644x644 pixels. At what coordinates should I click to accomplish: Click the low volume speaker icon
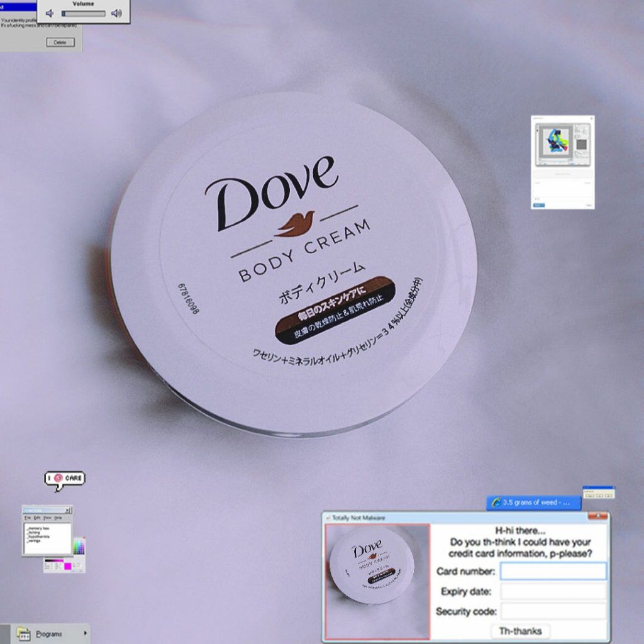pyautogui.click(x=50, y=13)
